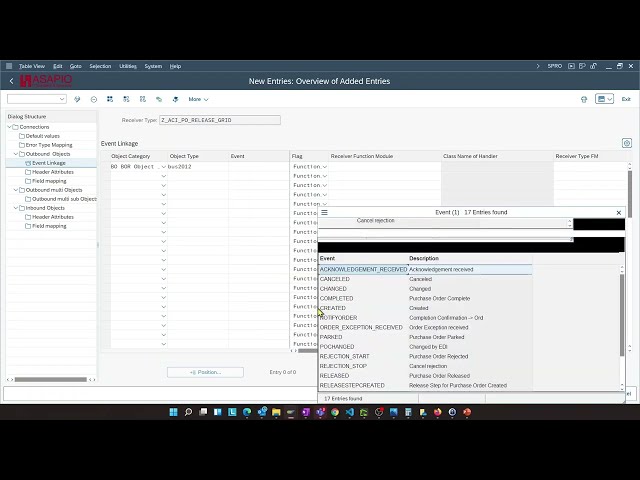Screen dimensions: 640x480
Task: Open the Help menu
Action: pyautogui.click(x=175, y=66)
